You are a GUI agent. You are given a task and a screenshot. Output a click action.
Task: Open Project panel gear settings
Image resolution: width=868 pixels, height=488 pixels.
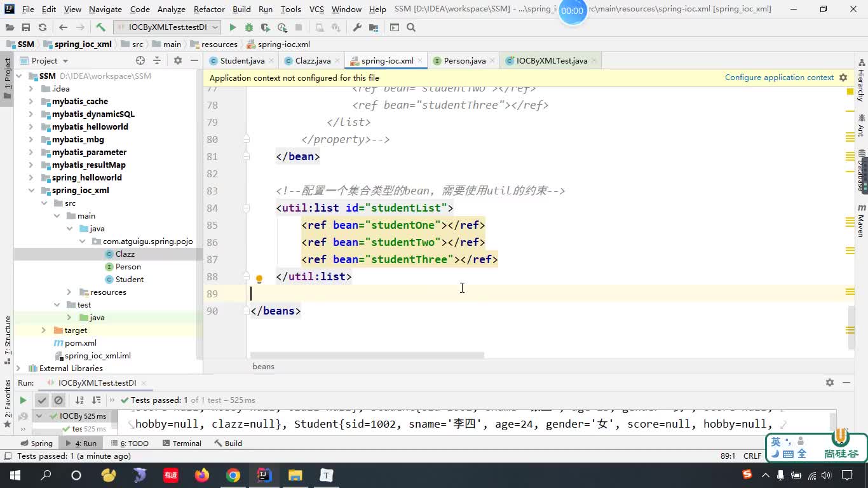[x=178, y=60]
